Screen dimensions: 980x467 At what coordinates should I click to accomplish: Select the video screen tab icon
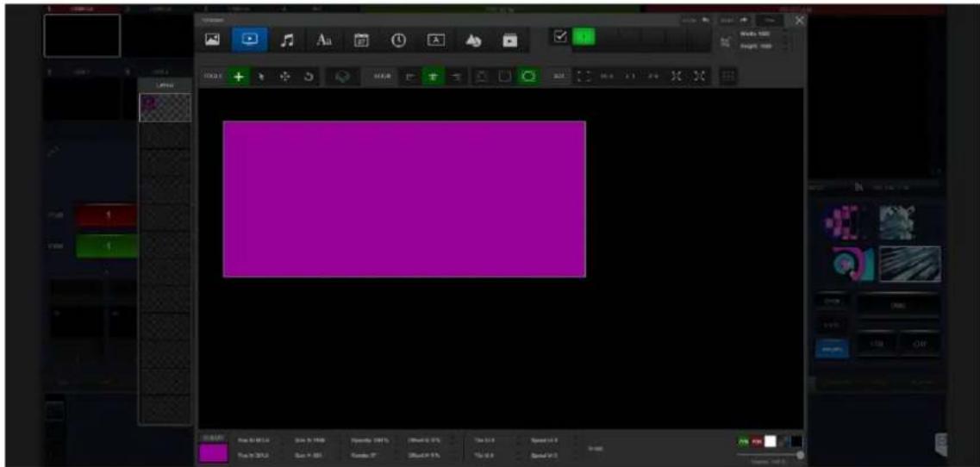249,40
